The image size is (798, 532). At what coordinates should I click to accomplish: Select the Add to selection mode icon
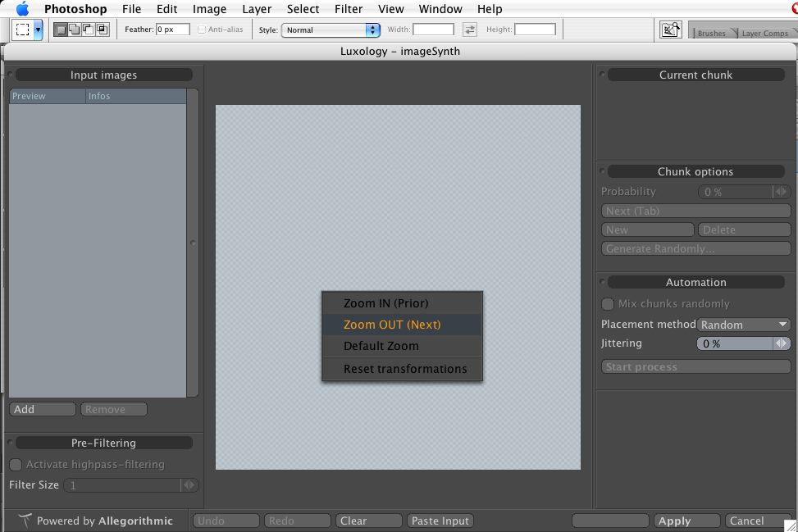coord(75,30)
